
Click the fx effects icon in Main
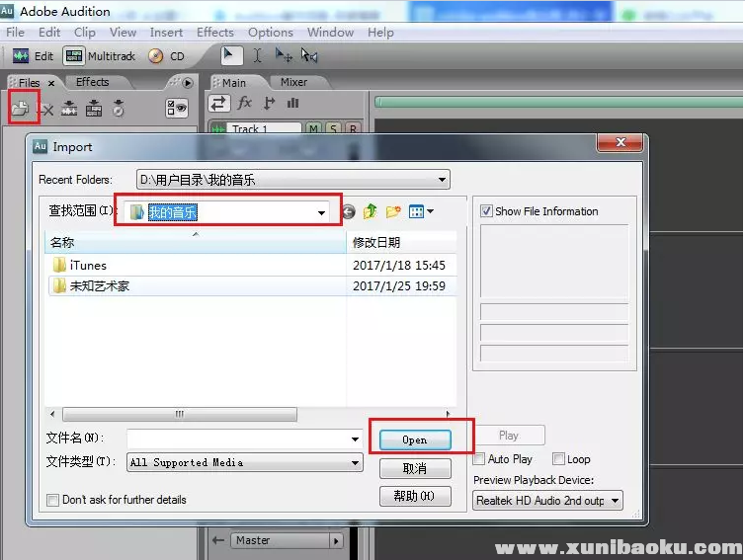[x=245, y=103]
